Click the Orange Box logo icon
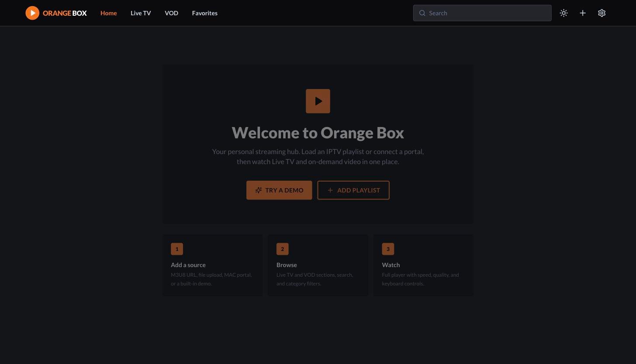 [x=32, y=13]
